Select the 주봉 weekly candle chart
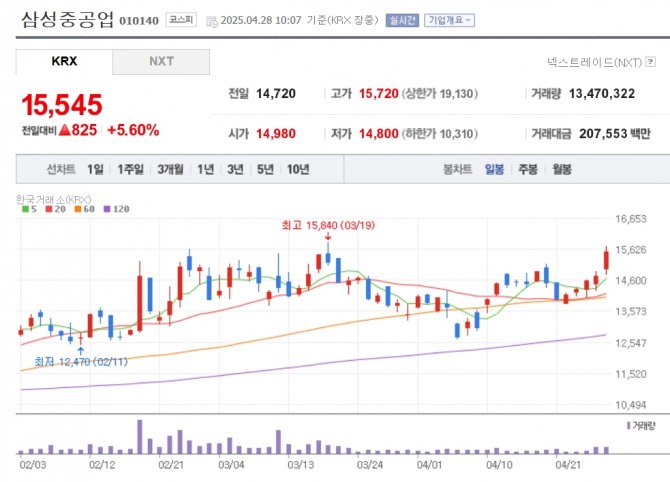This screenshot has height=482, width=670. click(528, 170)
